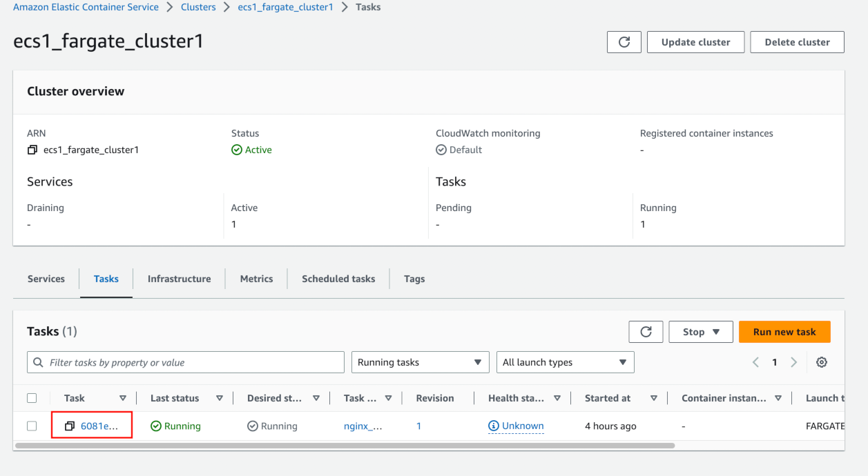Click the horizontal scrollbar under tasks table
868x476 pixels.
345,446
